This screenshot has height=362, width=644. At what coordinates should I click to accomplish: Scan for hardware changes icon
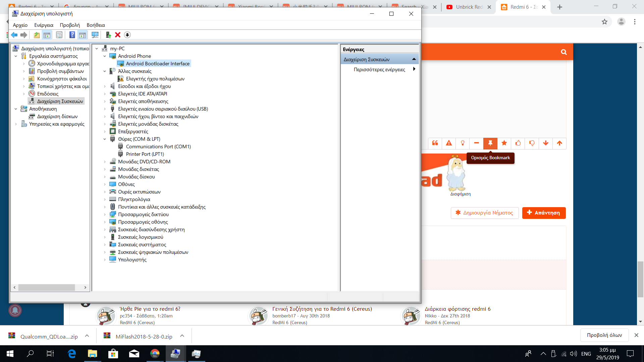pos(95,35)
